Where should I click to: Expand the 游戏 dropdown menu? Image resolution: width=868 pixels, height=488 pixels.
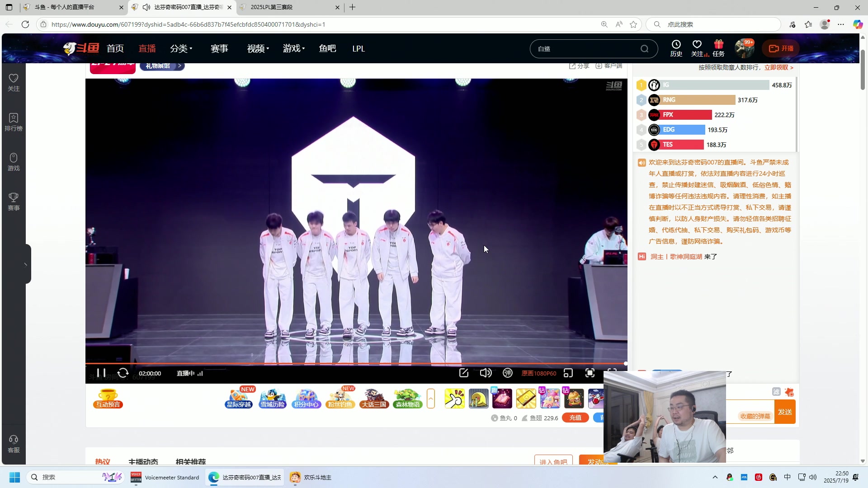click(294, 48)
